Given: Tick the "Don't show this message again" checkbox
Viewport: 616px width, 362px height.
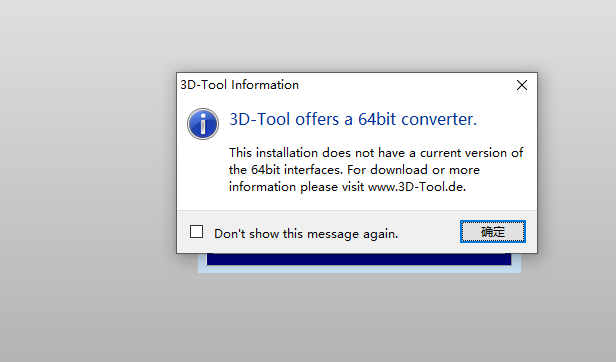Looking at the screenshot, I should 196,232.
